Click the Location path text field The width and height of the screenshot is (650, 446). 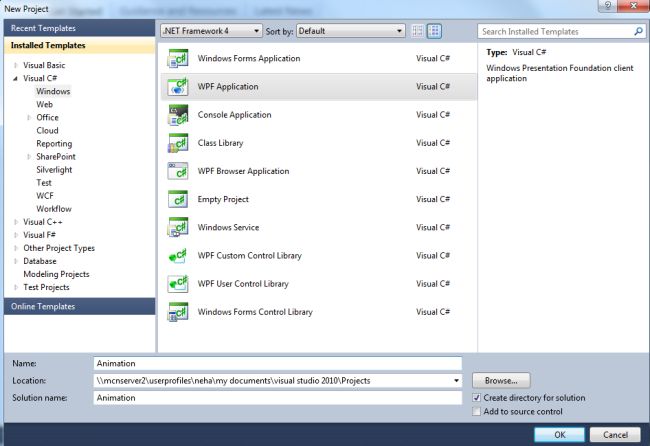272,381
